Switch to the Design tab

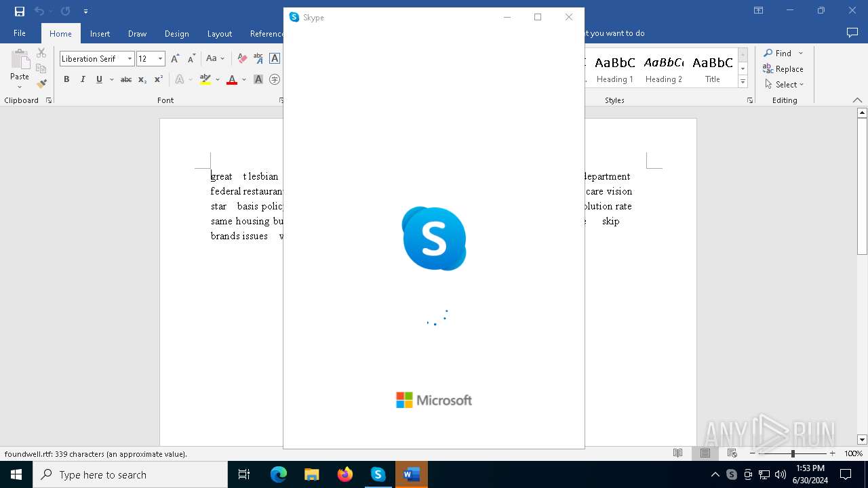pos(177,34)
